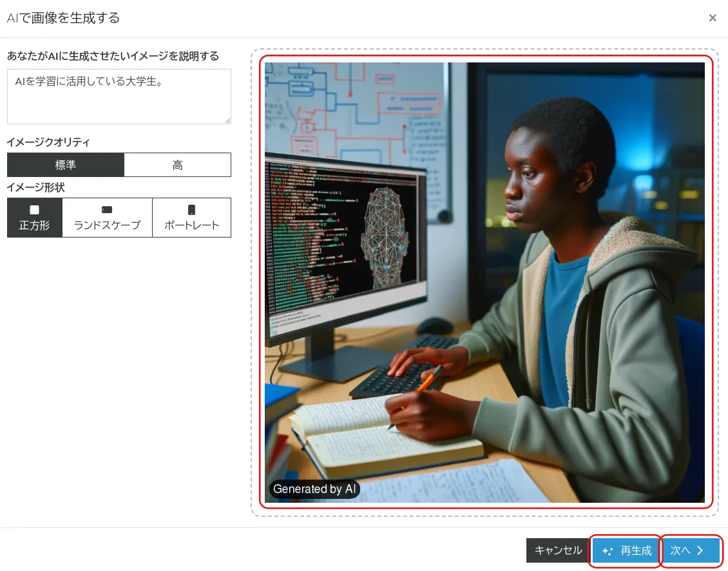Switch image quality to 高
The image size is (728, 571).
[177, 165]
